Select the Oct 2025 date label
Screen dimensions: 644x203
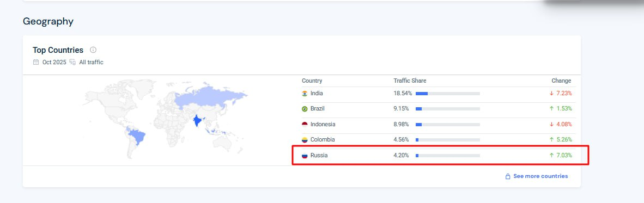coord(54,63)
